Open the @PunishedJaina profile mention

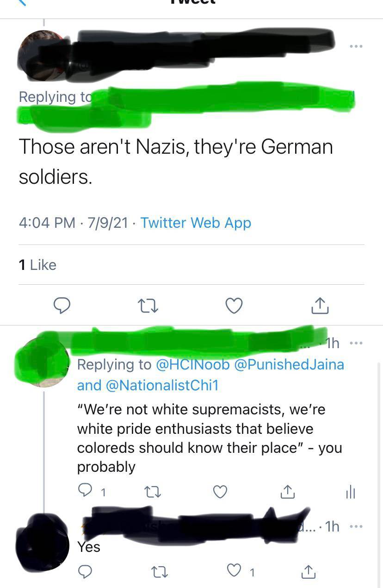click(290, 364)
